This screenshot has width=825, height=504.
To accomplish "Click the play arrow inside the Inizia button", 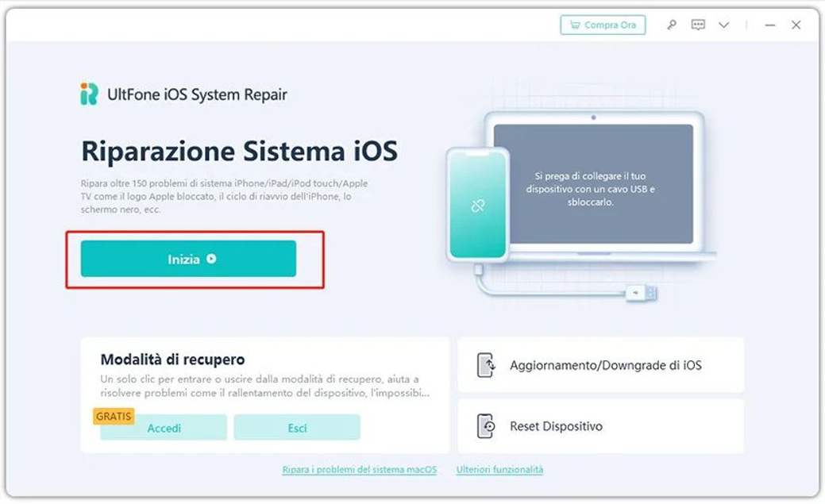I will click(x=211, y=259).
